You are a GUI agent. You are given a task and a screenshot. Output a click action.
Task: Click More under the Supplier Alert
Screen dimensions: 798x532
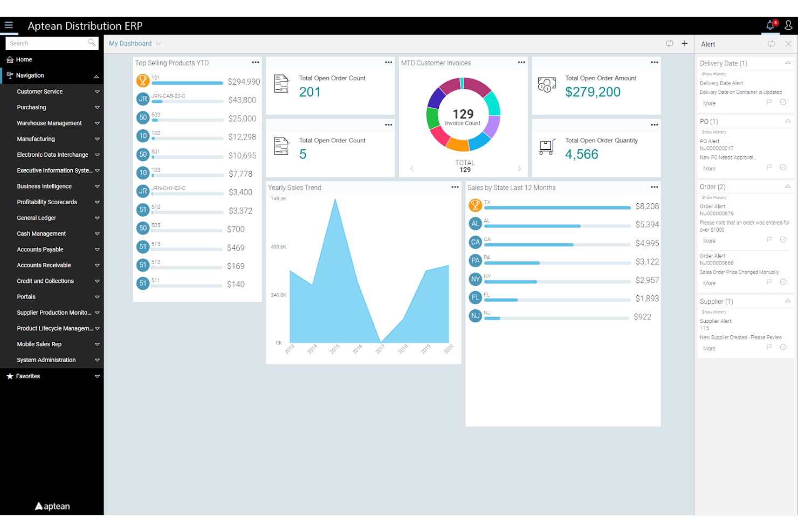pos(709,349)
